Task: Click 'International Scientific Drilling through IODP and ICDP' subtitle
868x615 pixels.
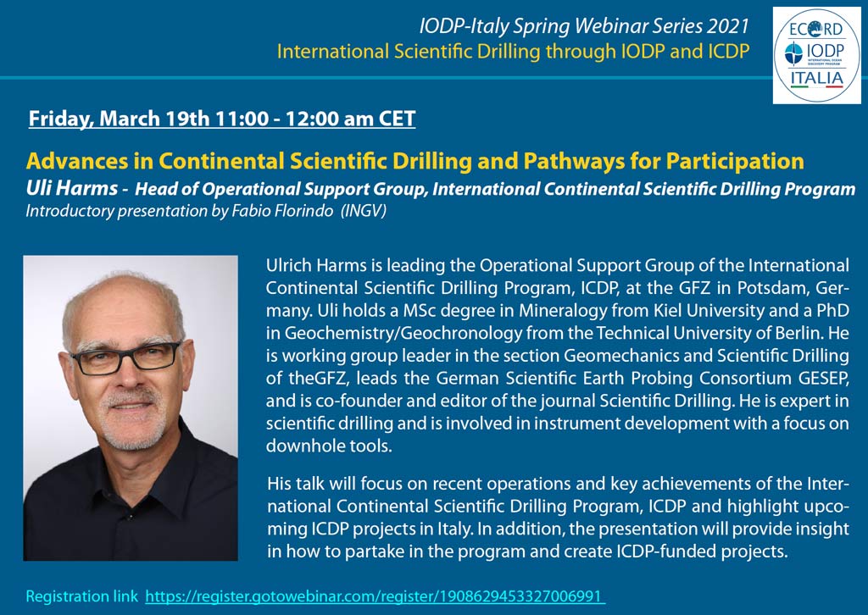Action: [x=513, y=52]
